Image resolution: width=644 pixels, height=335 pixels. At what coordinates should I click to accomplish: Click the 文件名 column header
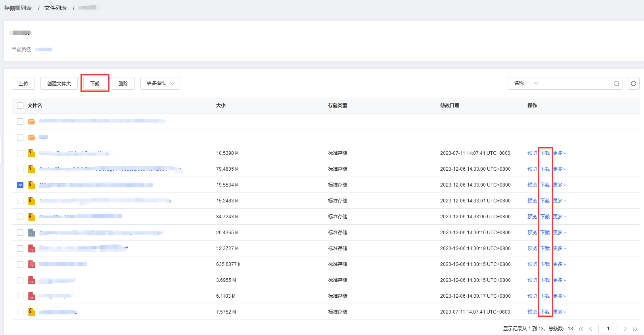35,106
